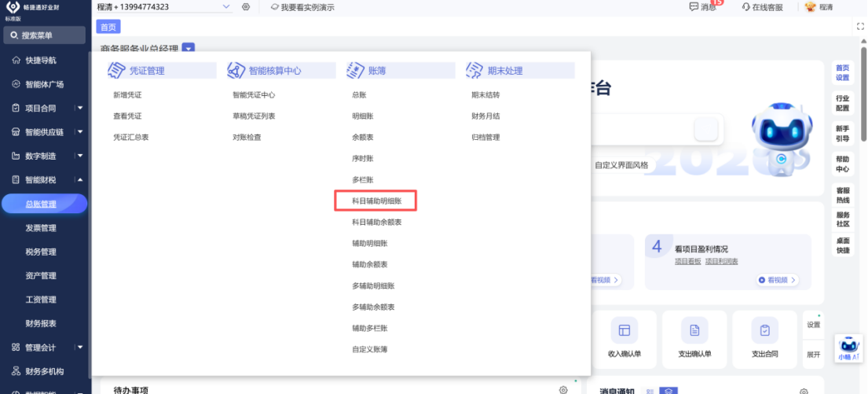
Task: Click the 期末处理 section icon
Action: tap(474, 70)
